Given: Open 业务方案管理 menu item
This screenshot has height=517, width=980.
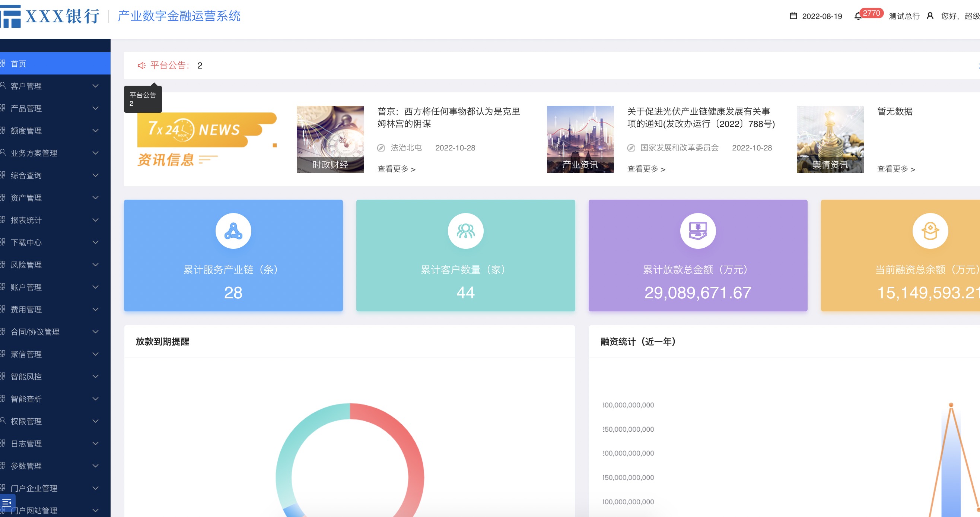Looking at the screenshot, I should (x=55, y=153).
